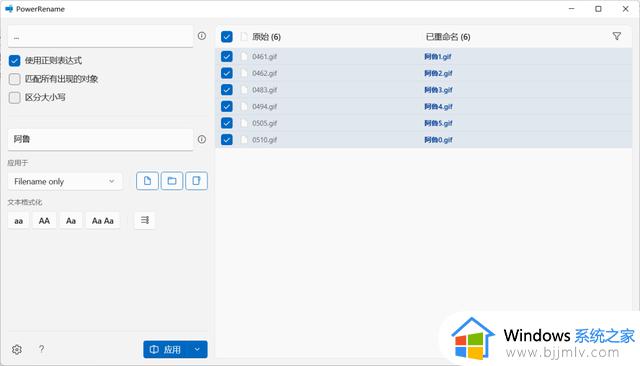The height and width of the screenshot is (366, 640).
Task: Enable 匹配所有出现的对象 checkbox
Action: 14,79
